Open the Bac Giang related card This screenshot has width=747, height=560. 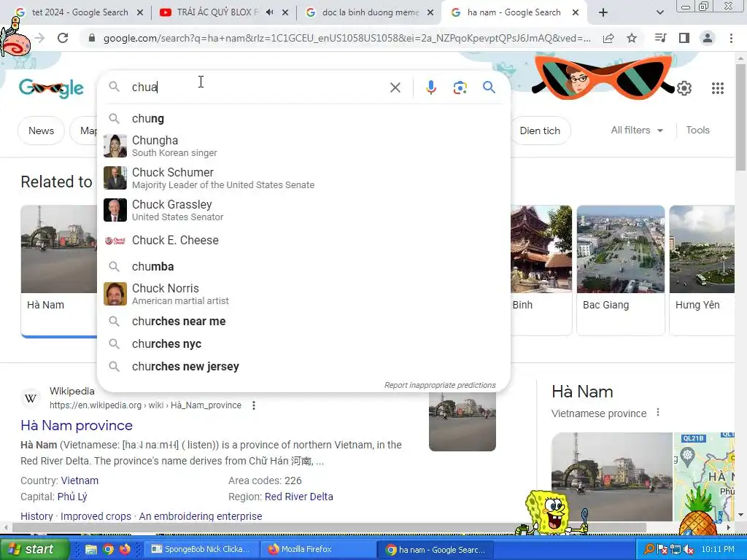[x=620, y=270]
